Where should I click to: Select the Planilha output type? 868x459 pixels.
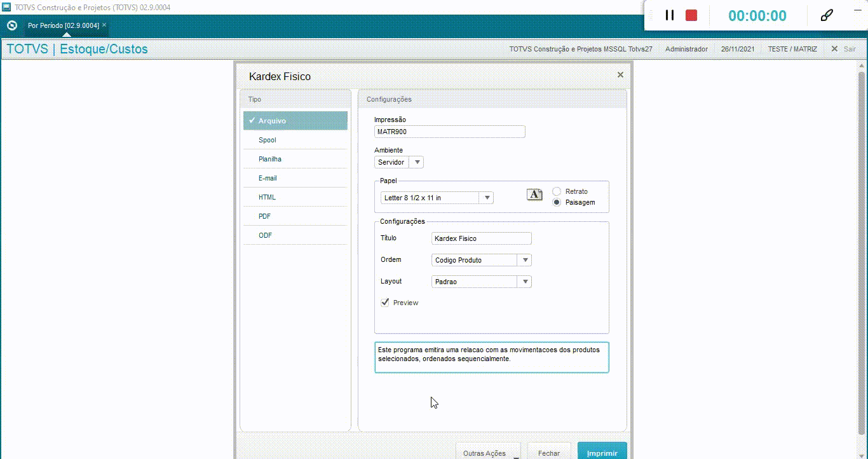tap(295, 159)
